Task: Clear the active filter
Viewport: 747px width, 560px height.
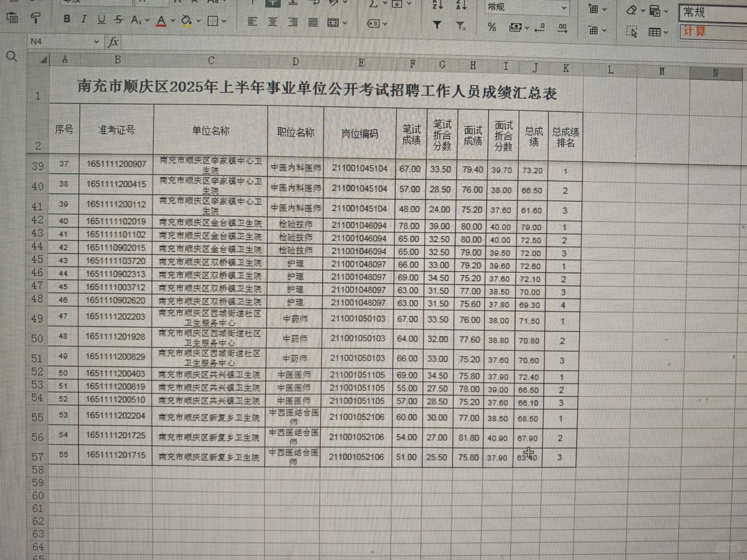Action: pyautogui.click(x=461, y=25)
